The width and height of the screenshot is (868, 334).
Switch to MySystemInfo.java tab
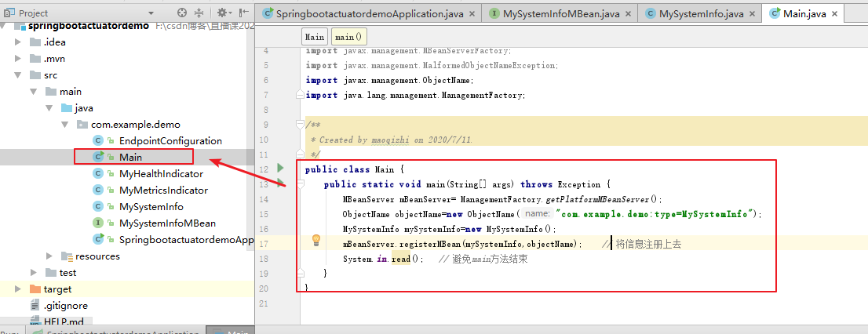pos(702,14)
